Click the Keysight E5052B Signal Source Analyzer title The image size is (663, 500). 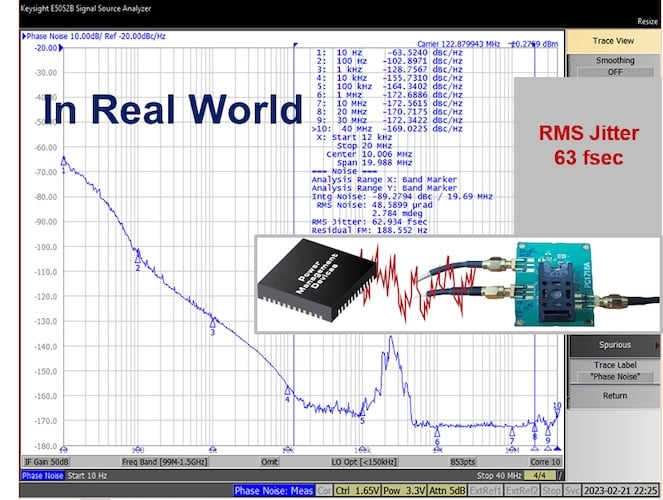(x=85, y=8)
